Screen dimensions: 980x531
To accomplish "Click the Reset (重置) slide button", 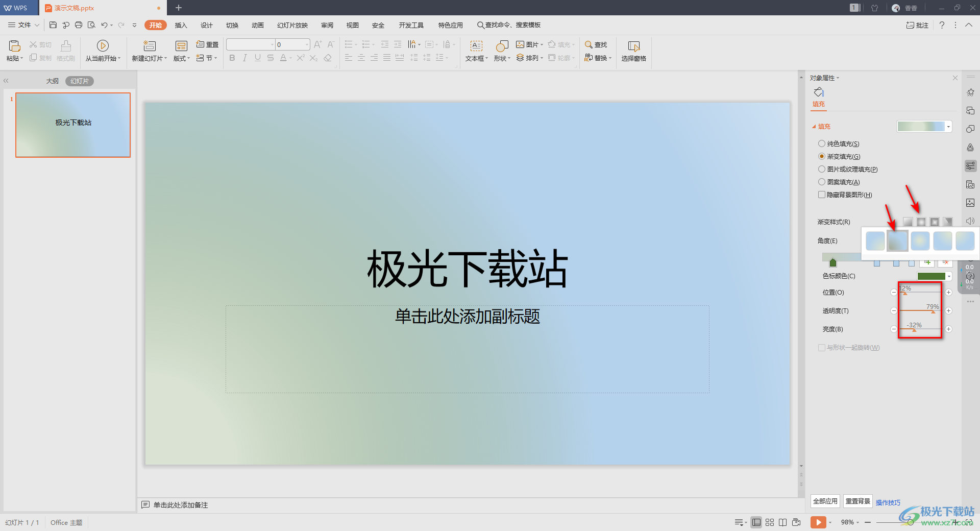I will click(207, 44).
